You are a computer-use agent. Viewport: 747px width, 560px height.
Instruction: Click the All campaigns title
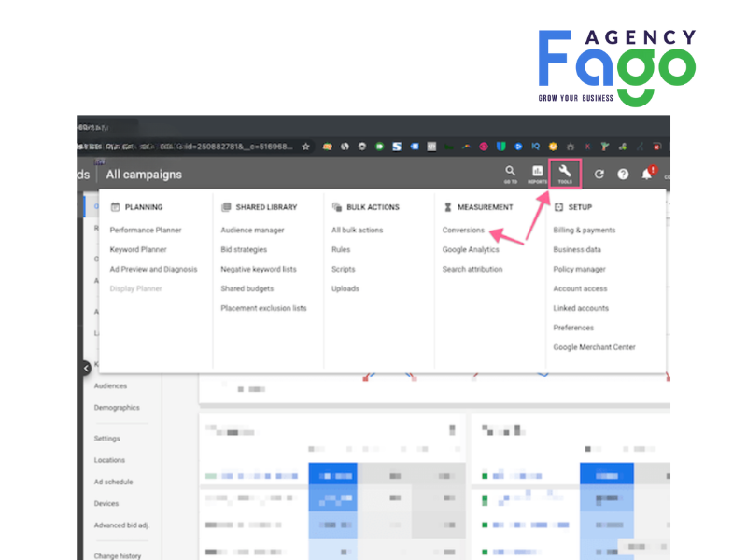tap(144, 175)
